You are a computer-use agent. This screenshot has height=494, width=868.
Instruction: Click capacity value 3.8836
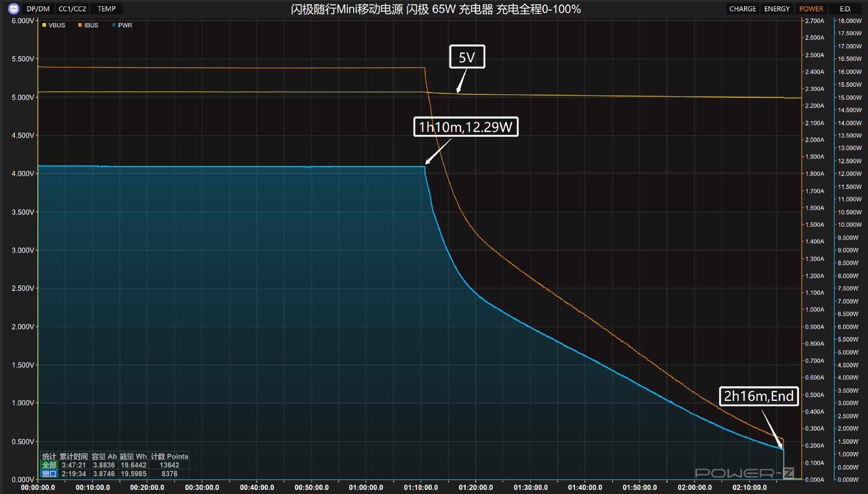tap(104, 465)
